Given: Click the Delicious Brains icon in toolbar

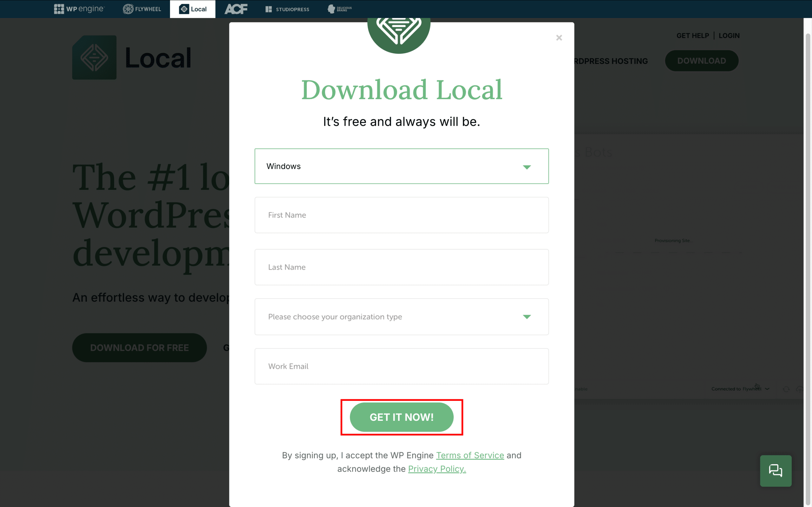Looking at the screenshot, I should point(340,9).
